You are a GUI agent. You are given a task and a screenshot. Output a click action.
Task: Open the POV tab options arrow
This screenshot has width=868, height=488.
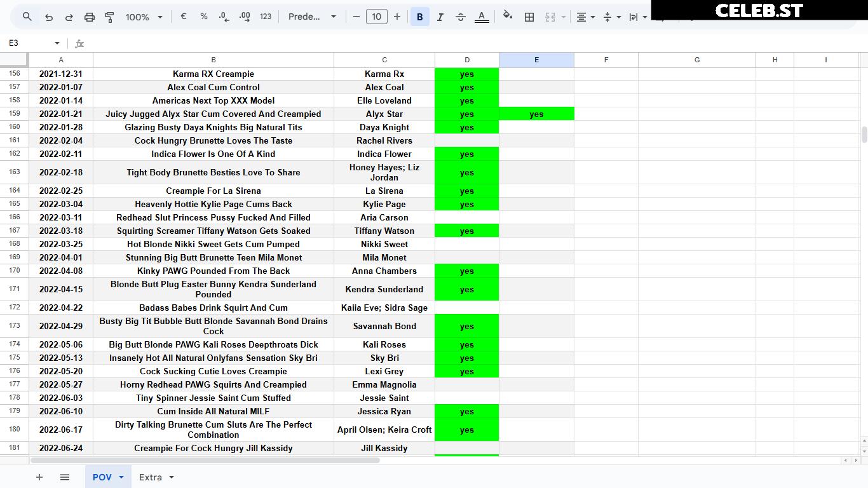pos(121,477)
